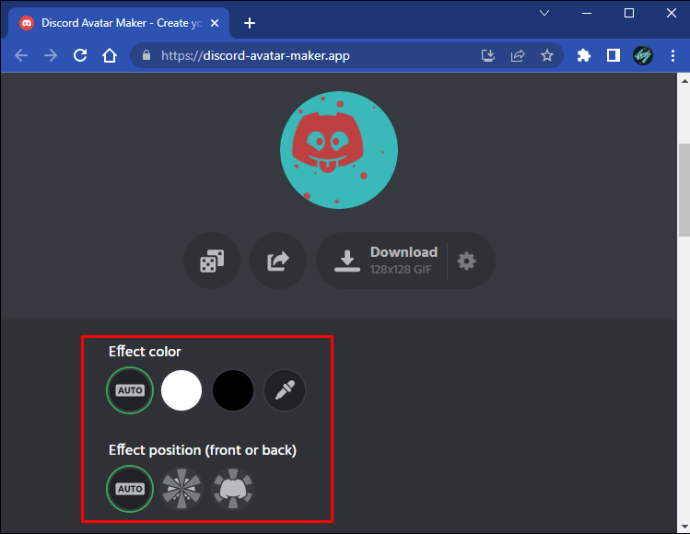Click the scrollbar up arrow
690x534 pixels.
684,81
